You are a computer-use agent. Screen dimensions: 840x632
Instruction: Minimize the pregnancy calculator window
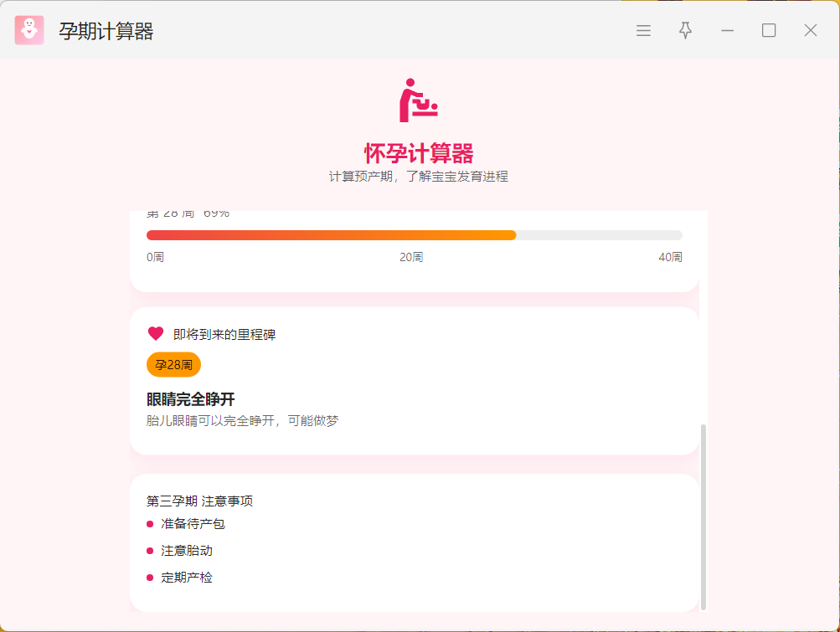[x=727, y=31]
